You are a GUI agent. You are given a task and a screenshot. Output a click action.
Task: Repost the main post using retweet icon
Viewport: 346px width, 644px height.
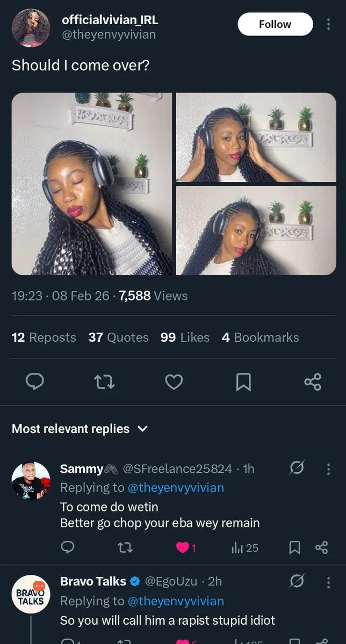tap(104, 382)
